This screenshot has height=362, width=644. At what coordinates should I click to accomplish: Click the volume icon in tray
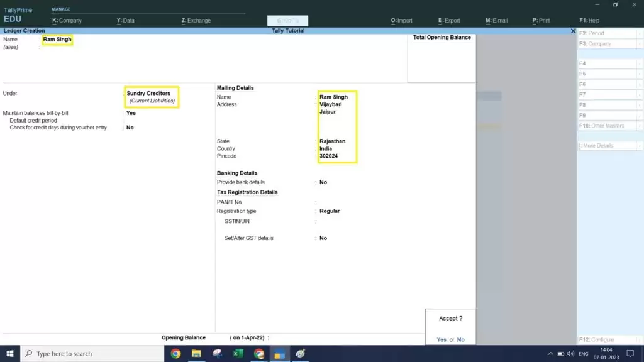[571, 354]
